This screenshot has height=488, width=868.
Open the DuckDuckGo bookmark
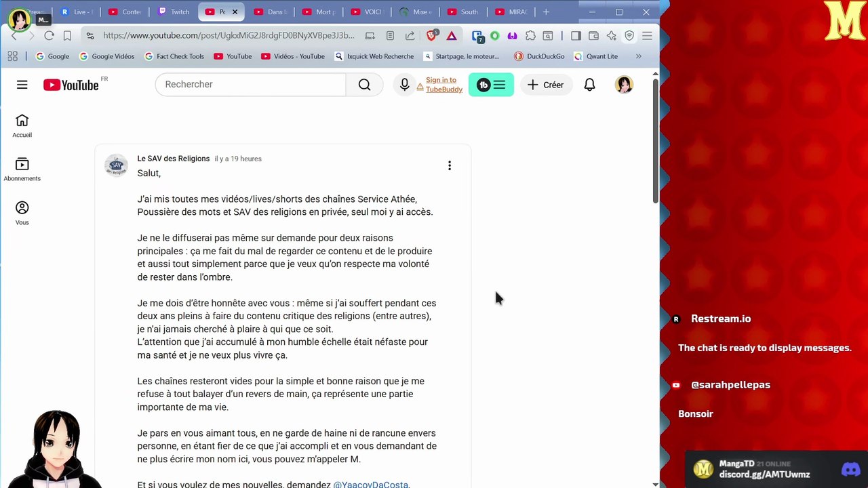(539, 56)
